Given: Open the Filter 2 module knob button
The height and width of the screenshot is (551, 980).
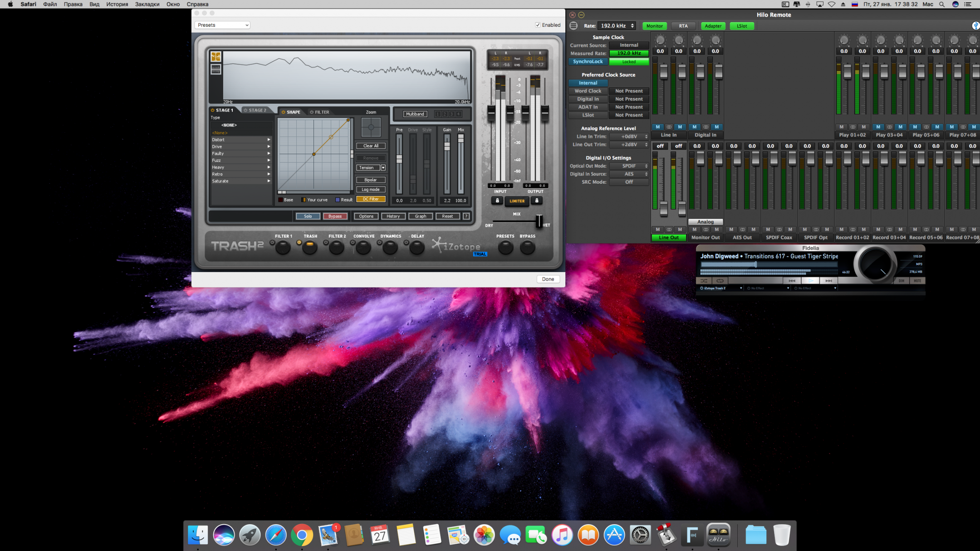Looking at the screenshot, I should click(337, 247).
